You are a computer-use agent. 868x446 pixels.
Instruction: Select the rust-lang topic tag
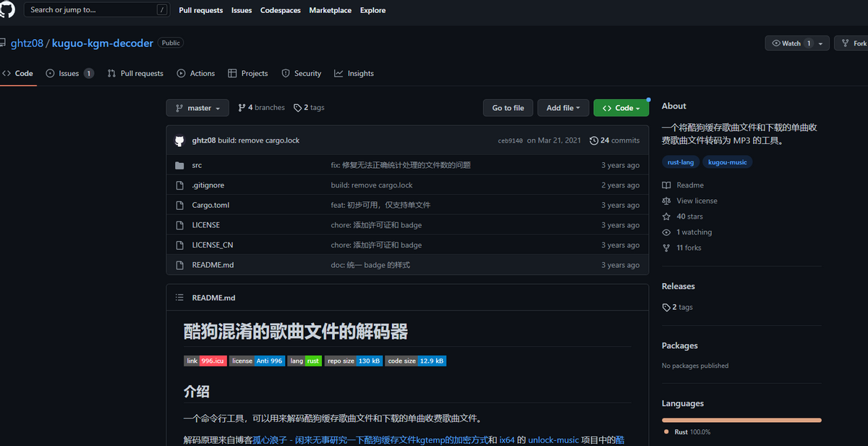coord(680,162)
